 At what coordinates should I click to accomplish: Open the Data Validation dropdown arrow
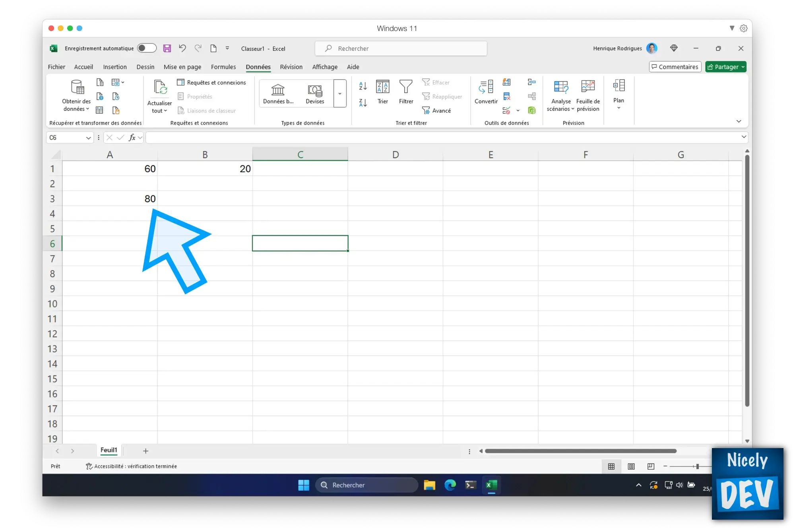click(x=518, y=111)
